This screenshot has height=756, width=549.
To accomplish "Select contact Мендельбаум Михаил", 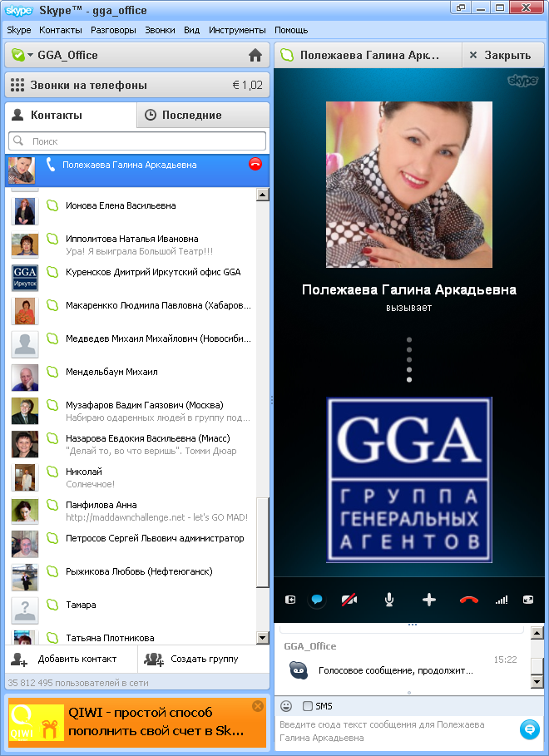I will [x=131, y=378].
